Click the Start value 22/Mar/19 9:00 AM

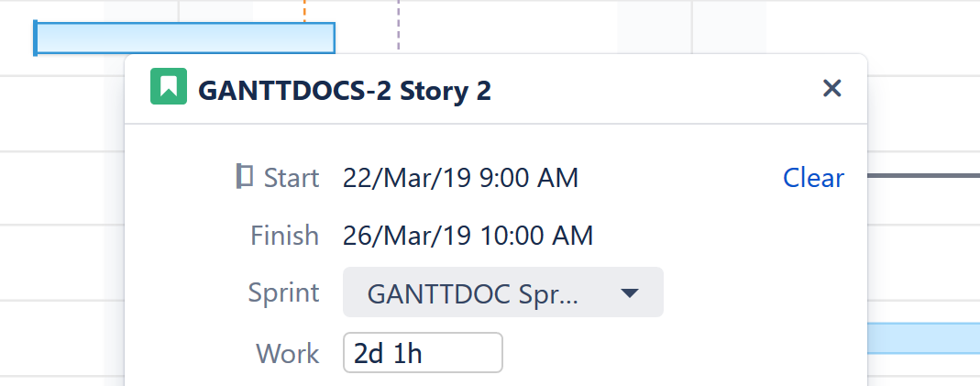pyautogui.click(x=460, y=178)
